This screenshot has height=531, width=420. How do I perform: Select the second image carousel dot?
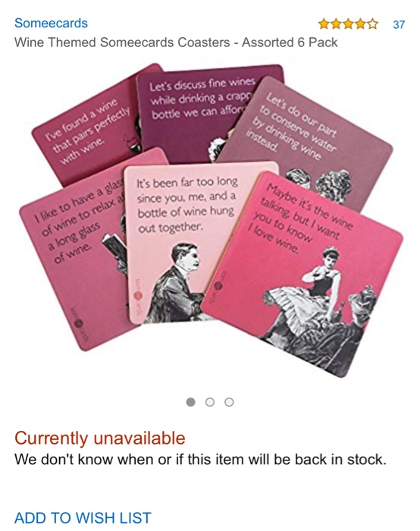210,402
